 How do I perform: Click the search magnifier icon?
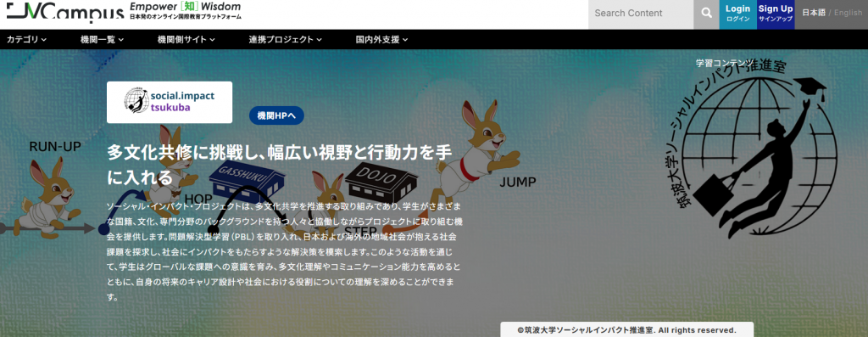[706, 14]
